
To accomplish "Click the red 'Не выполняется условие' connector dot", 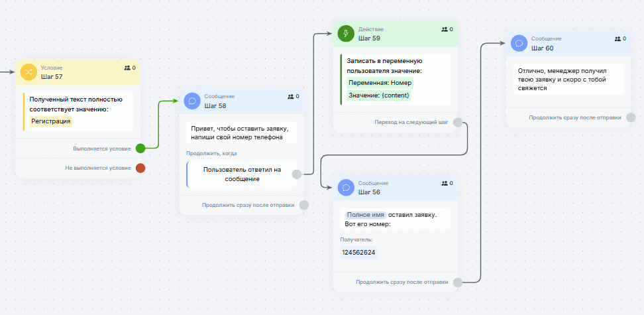I will [140, 168].
